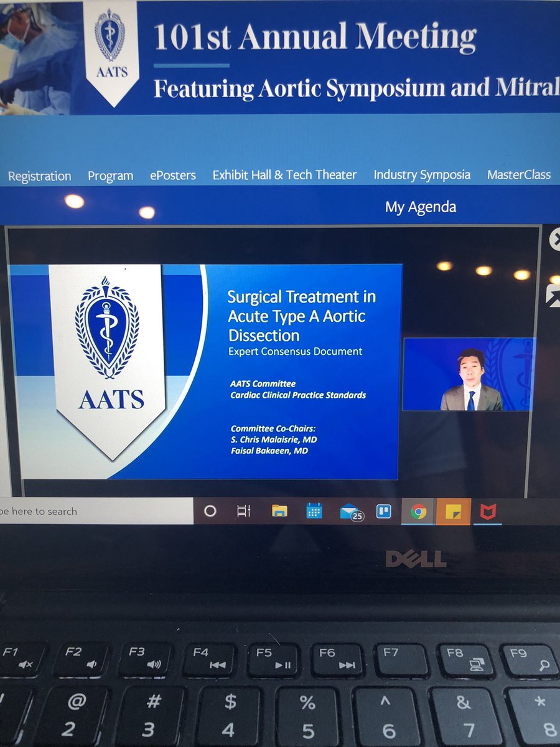Open Task View icon on taskbar
Image resolution: width=560 pixels, height=747 pixels.
243,511
